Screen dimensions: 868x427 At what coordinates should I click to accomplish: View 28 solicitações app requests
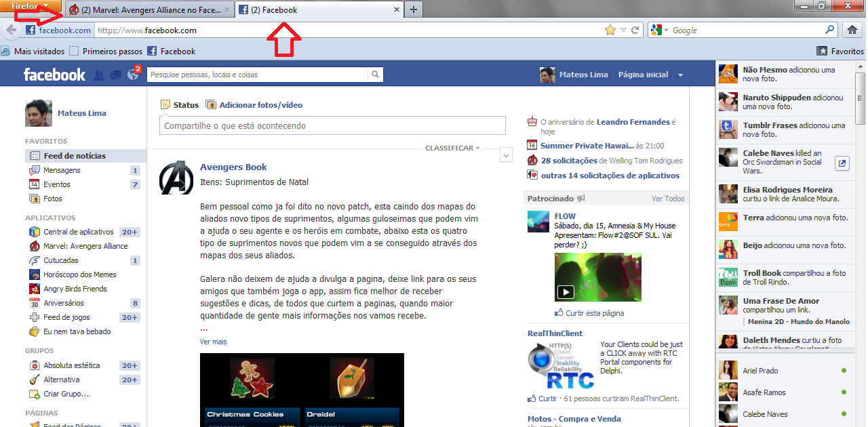tap(569, 161)
